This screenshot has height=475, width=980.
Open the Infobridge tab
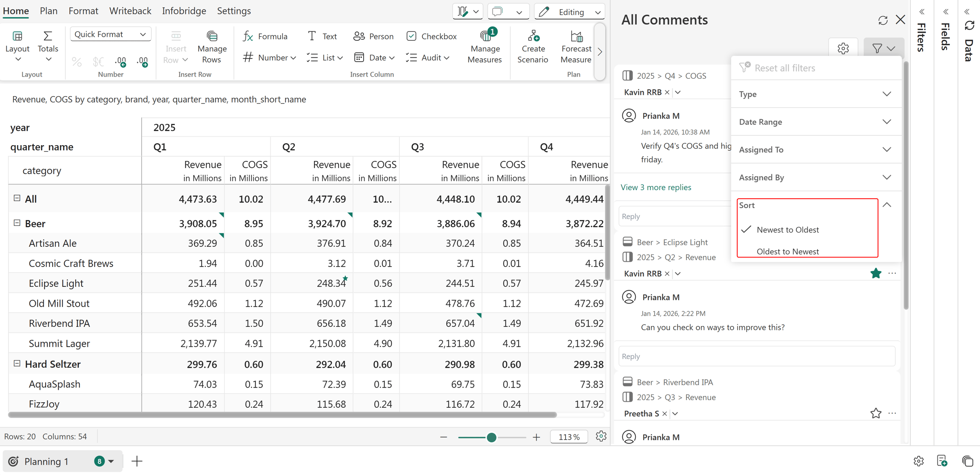184,11
